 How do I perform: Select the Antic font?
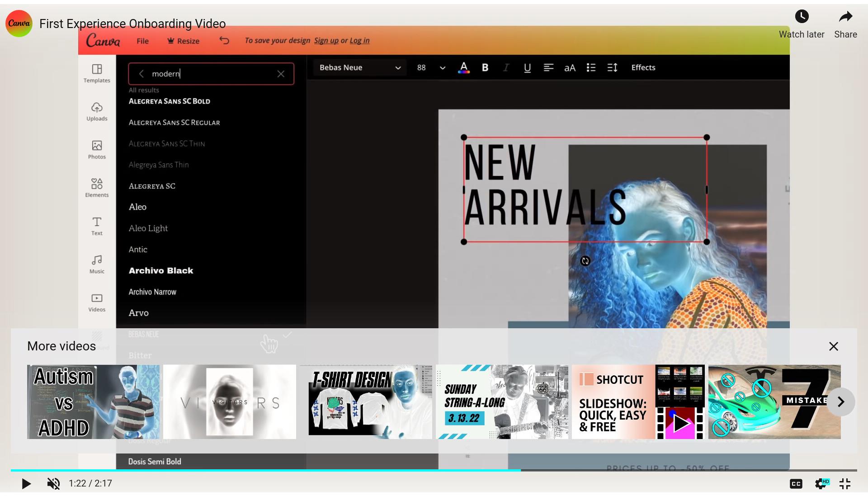point(138,249)
